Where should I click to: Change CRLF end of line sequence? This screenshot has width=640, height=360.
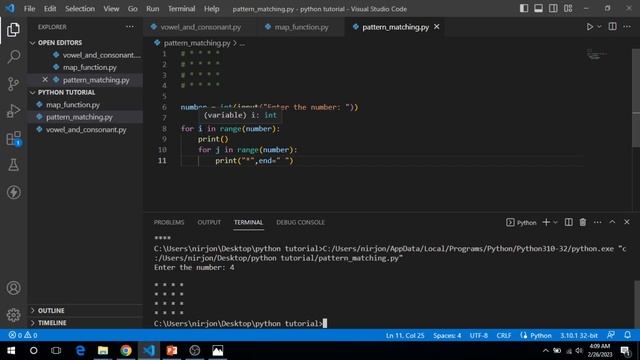[x=504, y=336]
